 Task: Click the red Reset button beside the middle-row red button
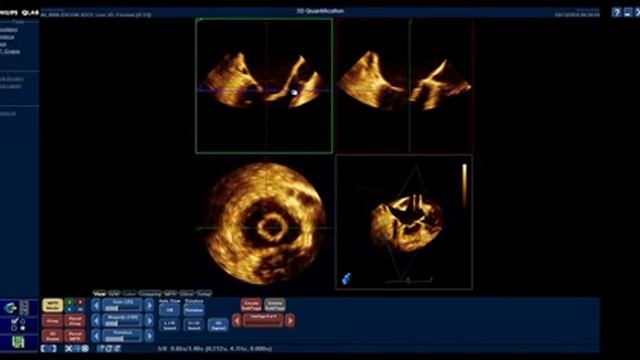(75, 321)
